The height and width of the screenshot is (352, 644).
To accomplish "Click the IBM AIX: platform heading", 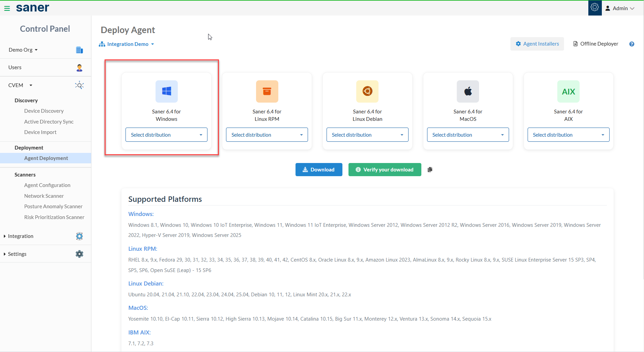I will [x=139, y=332].
